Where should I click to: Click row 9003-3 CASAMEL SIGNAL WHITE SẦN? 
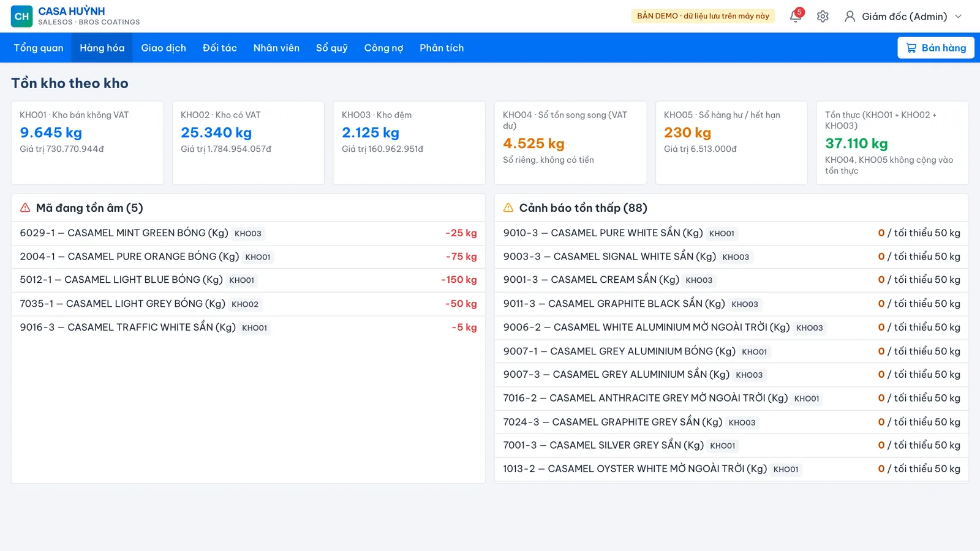[x=731, y=257]
